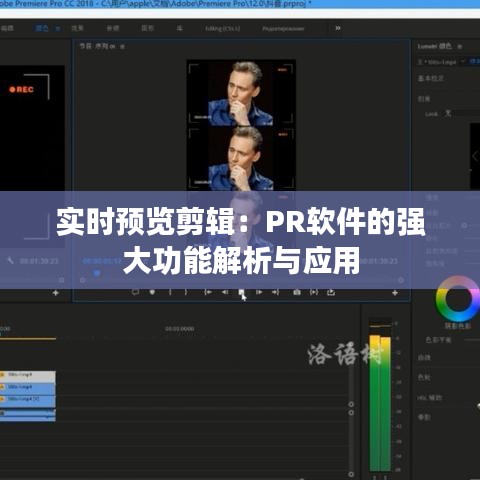Screen dimensions: 480x480
Task: Expand the 色轮 section in Lumetri
Action: pos(424,378)
